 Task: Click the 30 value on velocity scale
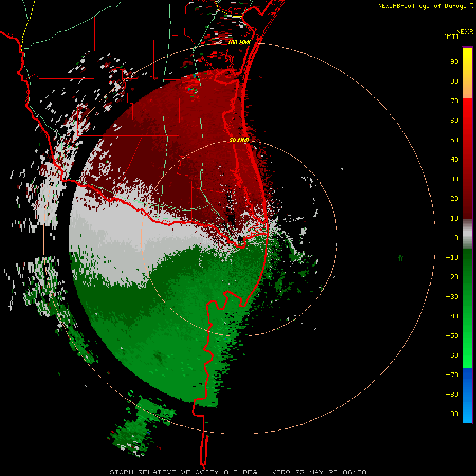454,179
